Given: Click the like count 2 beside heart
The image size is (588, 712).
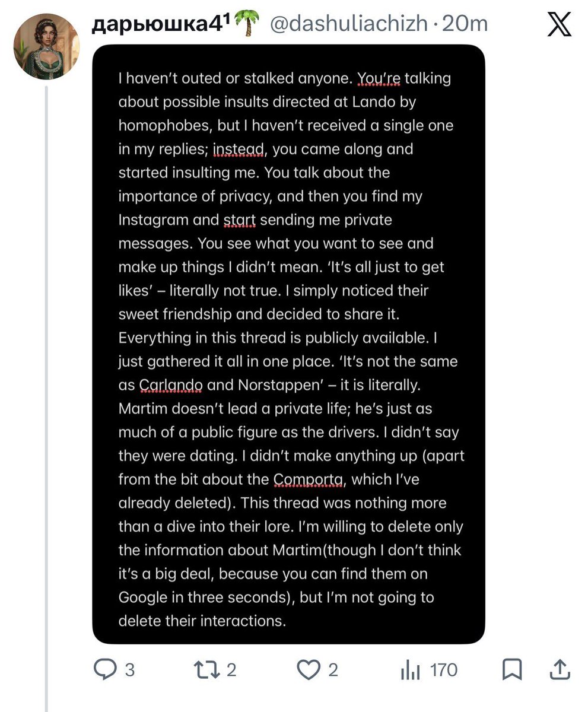Looking at the screenshot, I should point(333,670).
